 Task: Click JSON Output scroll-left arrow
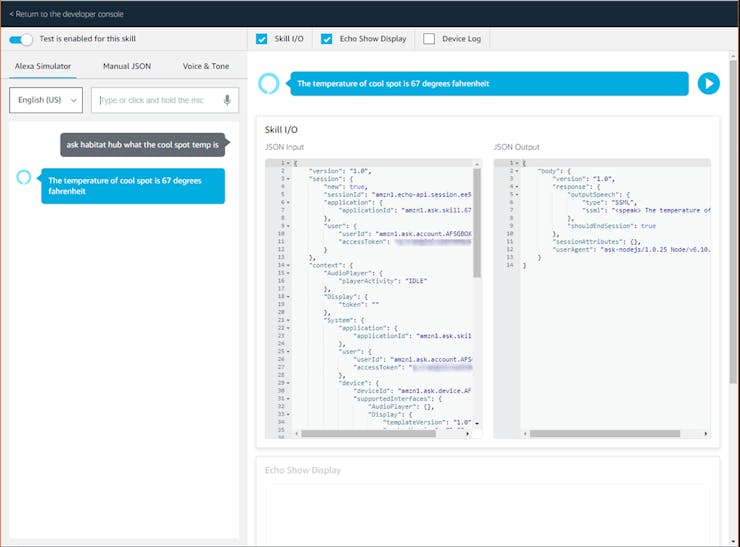click(525, 434)
